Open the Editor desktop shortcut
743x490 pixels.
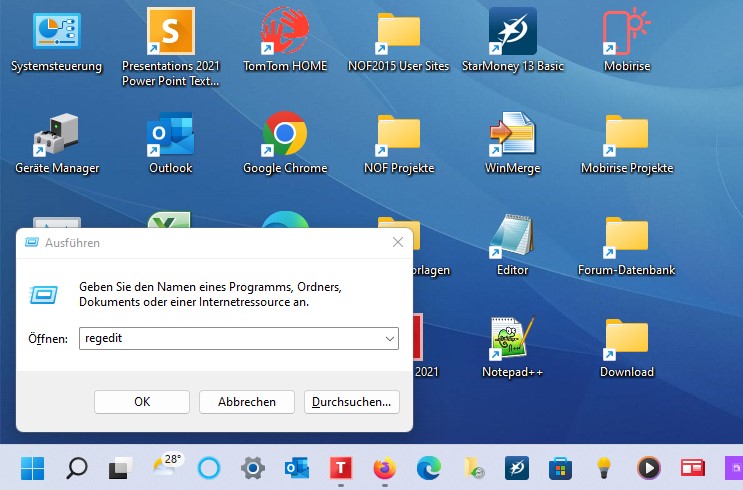tap(512, 237)
